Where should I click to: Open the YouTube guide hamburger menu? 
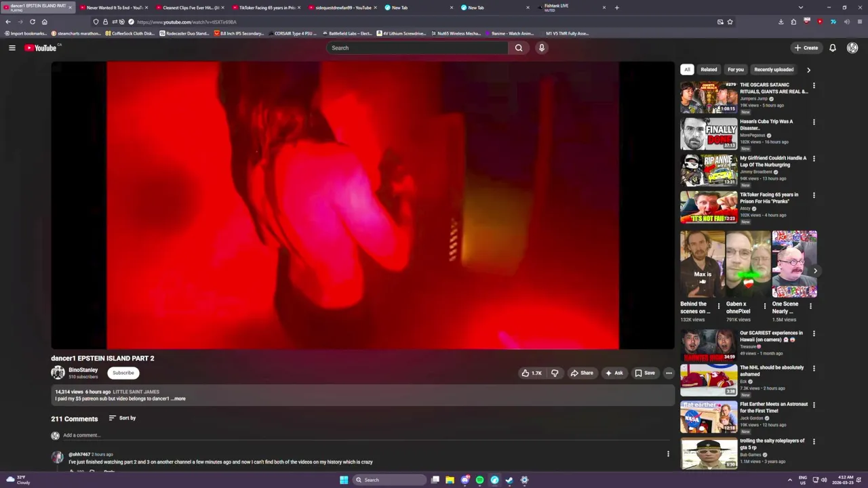12,47
